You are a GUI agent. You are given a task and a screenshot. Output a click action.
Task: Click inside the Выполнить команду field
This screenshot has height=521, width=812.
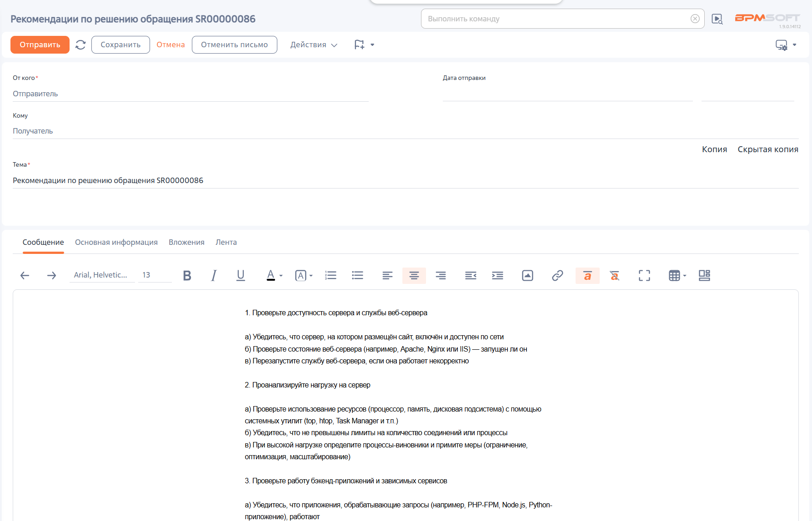546,19
